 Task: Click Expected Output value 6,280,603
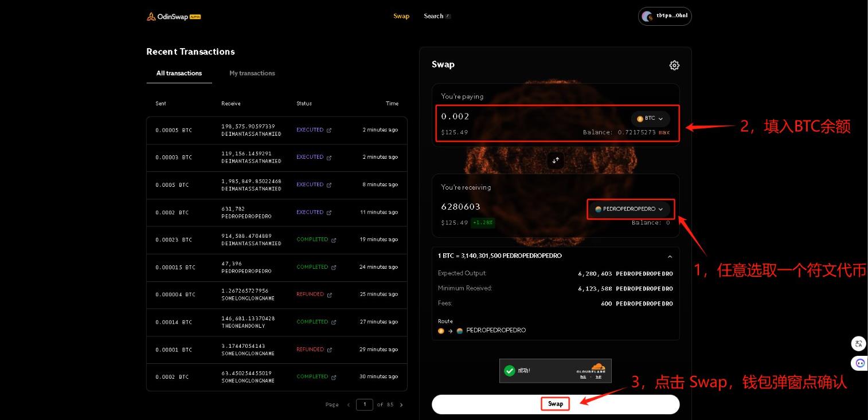(x=625, y=274)
